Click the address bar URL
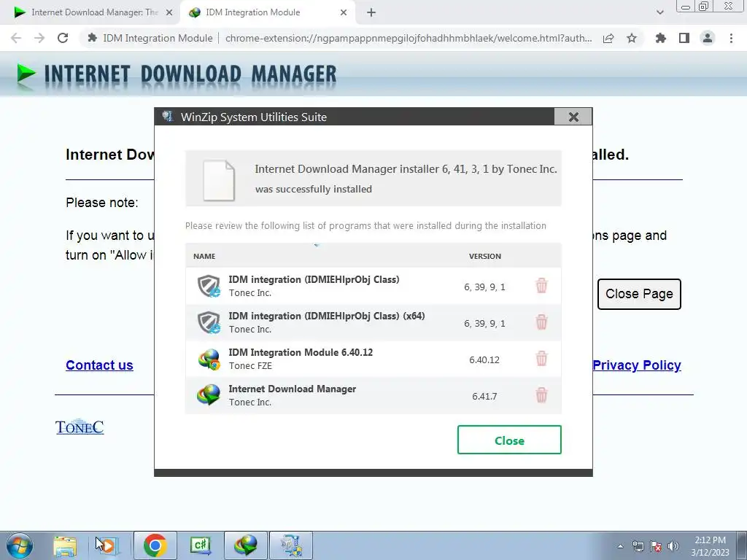Image resolution: width=747 pixels, height=560 pixels. pos(409,38)
